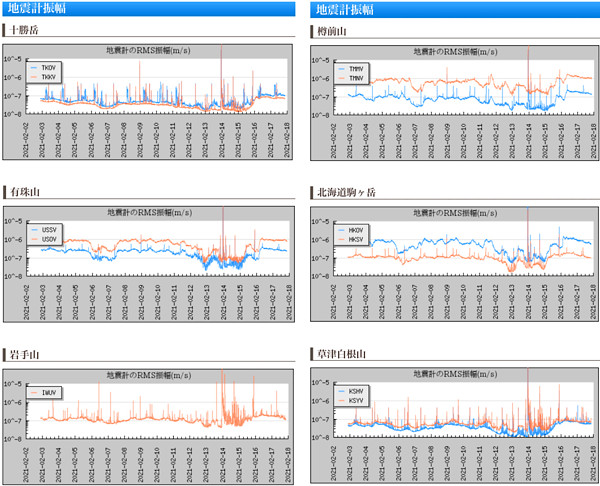This screenshot has height=486, width=600.
Task: Click the KSHV legend entry in 草津白根山 chart
Action: click(x=353, y=391)
